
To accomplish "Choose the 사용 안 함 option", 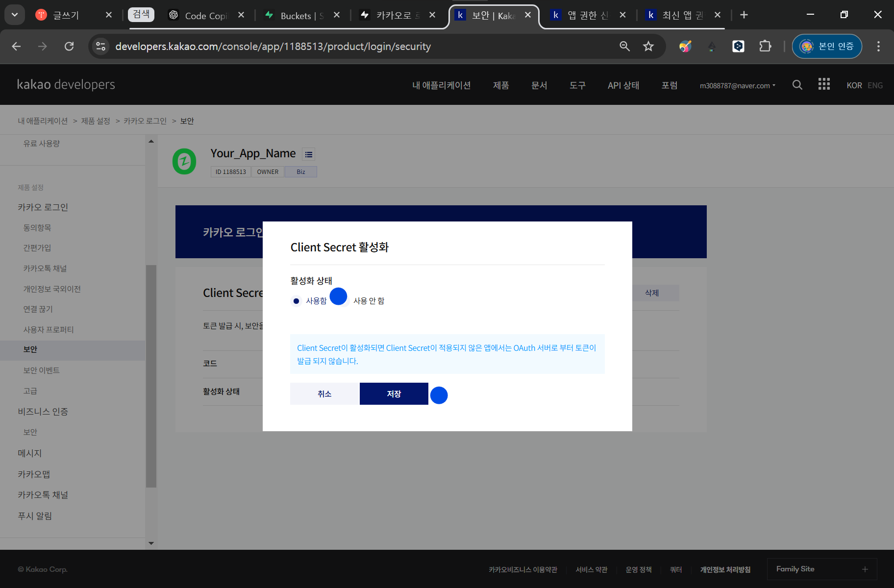I will 369,301.
